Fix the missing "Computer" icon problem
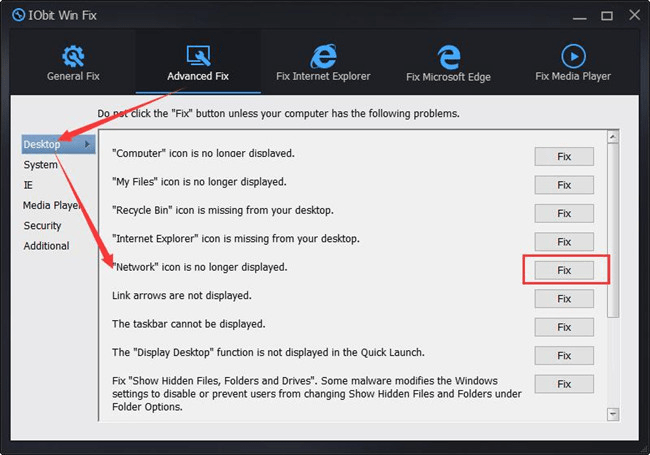 (x=564, y=157)
